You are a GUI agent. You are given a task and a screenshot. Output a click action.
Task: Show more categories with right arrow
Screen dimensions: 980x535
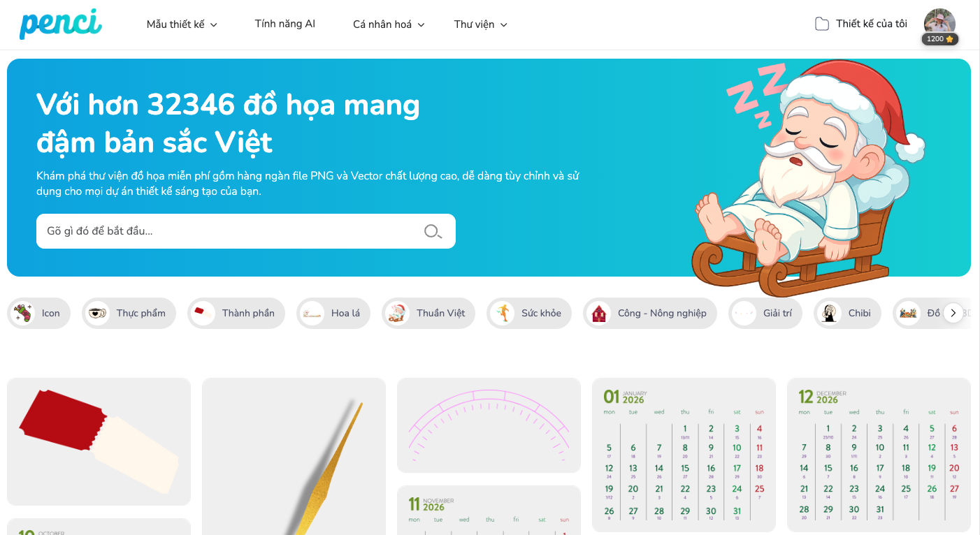pyautogui.click(x=953, y=313)
